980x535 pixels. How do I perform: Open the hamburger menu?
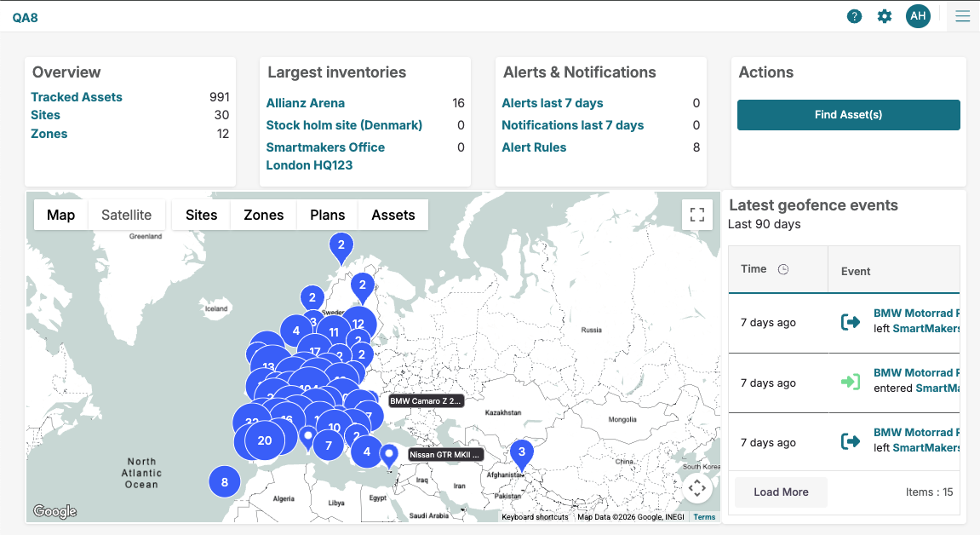[x=962, y=16]
